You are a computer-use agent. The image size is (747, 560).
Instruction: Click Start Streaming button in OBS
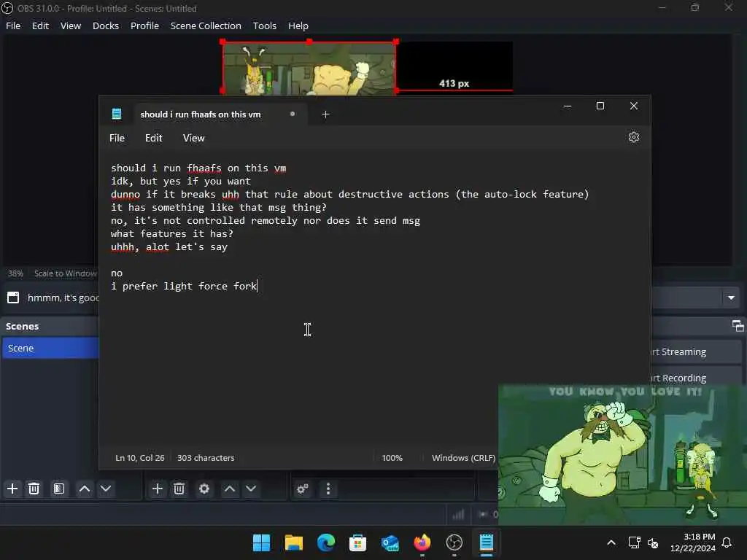click(697, 352)
